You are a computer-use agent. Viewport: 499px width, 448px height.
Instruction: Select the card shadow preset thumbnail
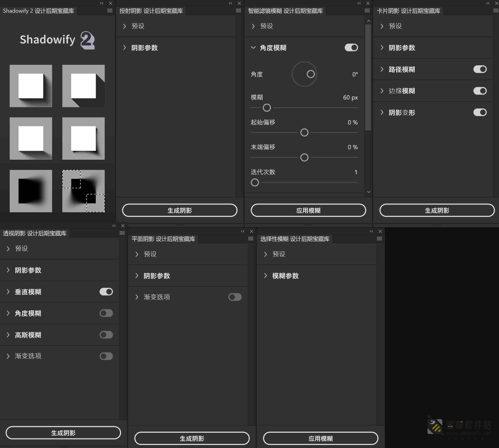click(x=84, y=139)
